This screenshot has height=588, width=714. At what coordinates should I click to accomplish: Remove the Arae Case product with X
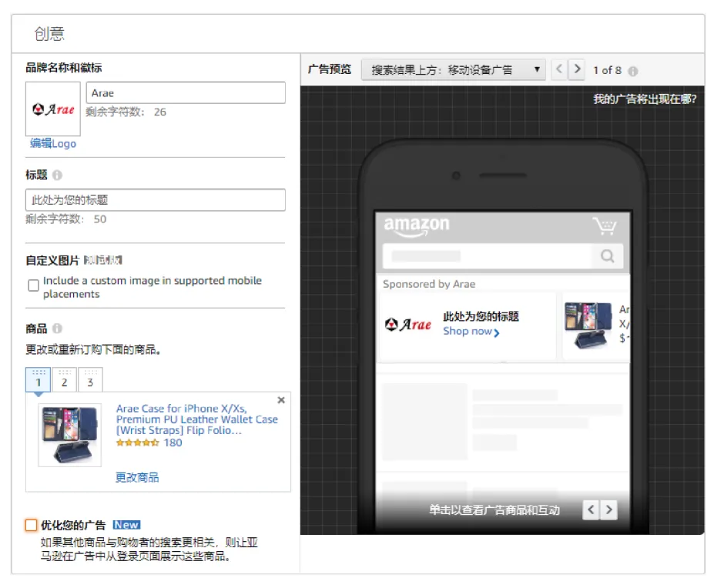coord(281,400)
